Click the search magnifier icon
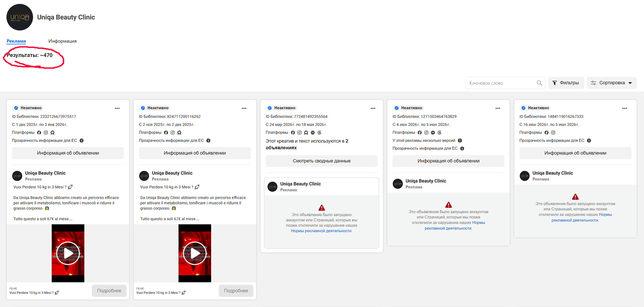Viewport: 644px width, 307px height. pyautogui.click(x=539, y=83)
